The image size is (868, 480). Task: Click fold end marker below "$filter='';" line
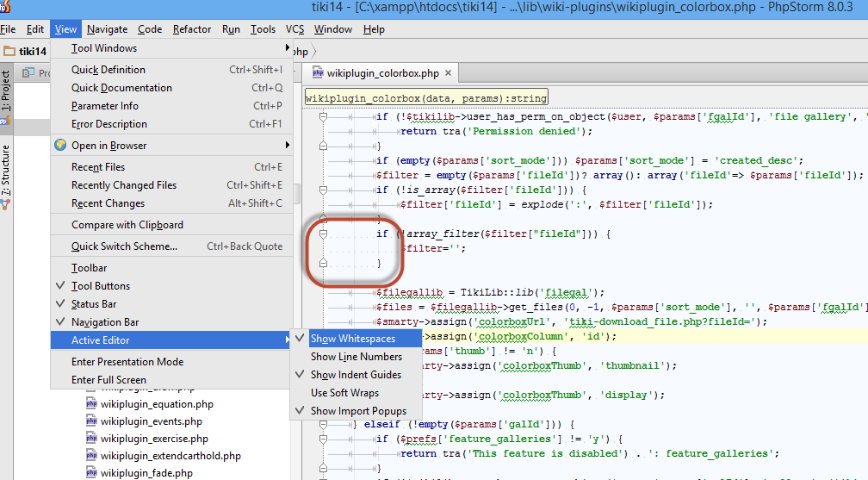(323, 263)
